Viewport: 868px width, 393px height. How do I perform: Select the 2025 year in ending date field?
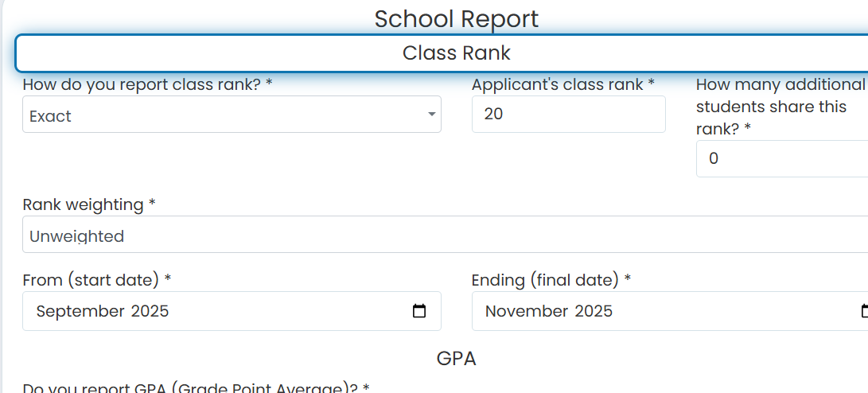594,311
